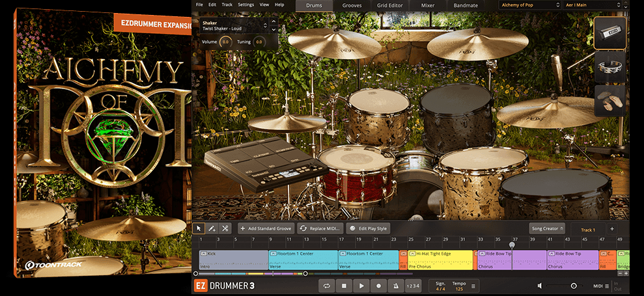
Task: Click the Edit Play Style button
Action: 368,229
